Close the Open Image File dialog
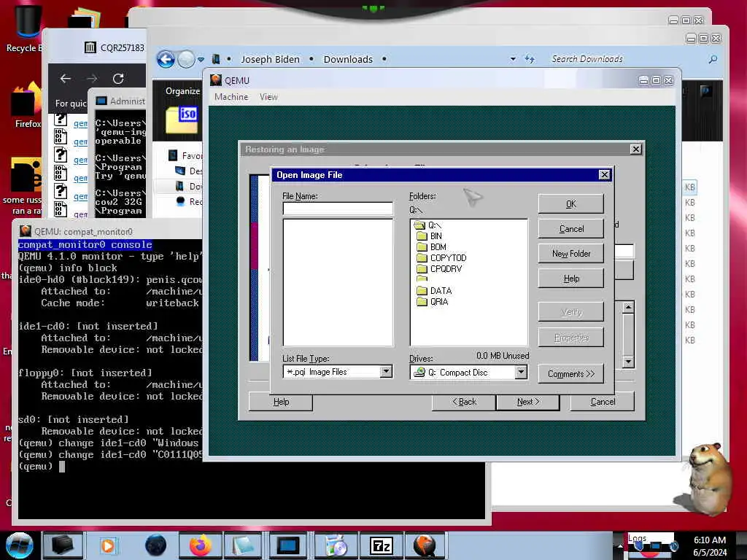This screenshot has width=747, height=560. coord(604,175)
